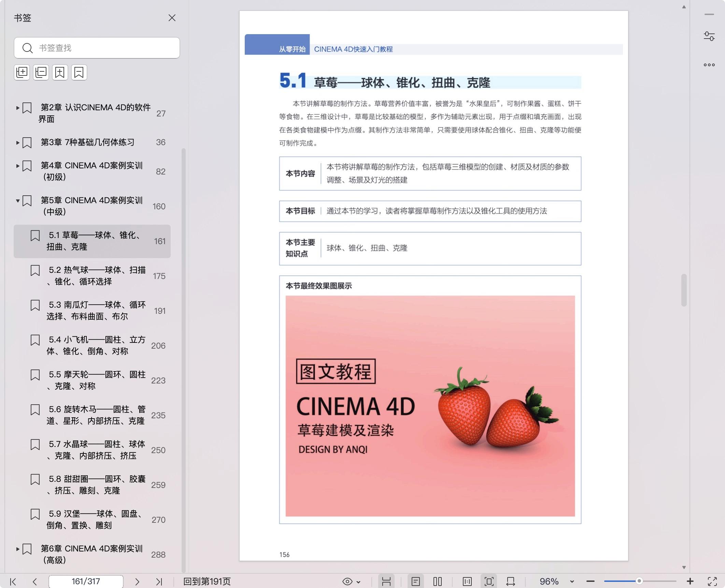
Task: Open eye mode dropdown arrow
Action: point(358,582)
